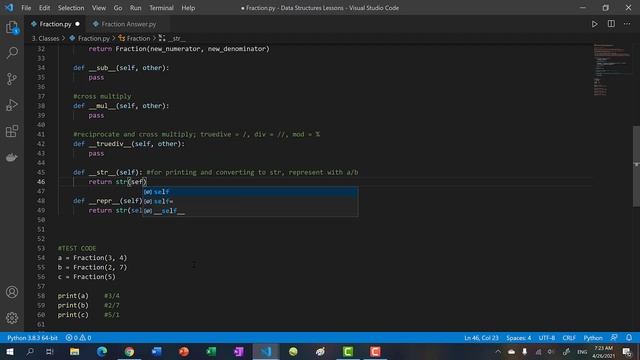The image size is (640, 360).
Task: Open Task View on the taskbar
Action: pos(50,351)
